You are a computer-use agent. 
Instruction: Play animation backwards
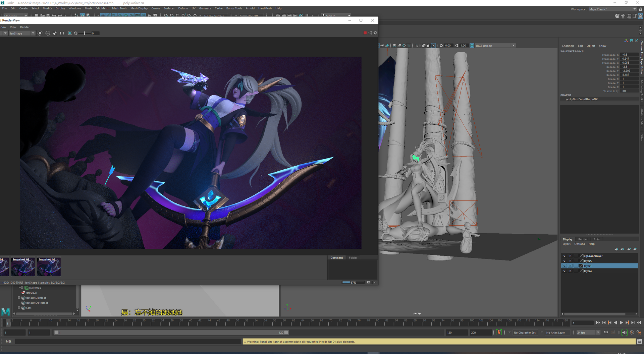[x=615, y=322]
